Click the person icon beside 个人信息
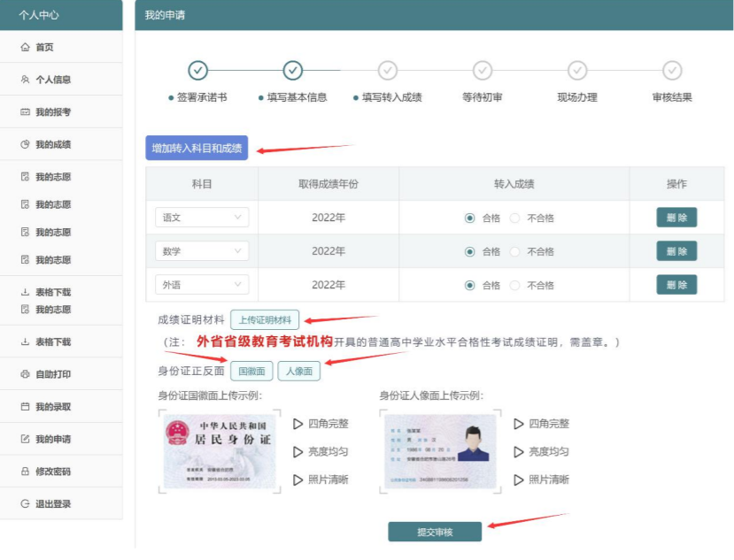Screen dimensions: 734x560 pos(25,80)
